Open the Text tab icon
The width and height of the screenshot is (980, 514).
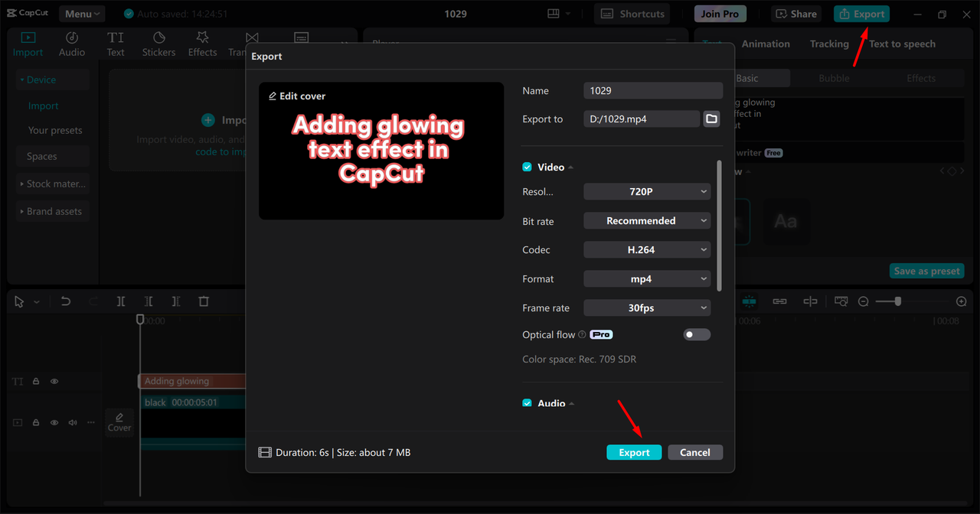(116, 37)
